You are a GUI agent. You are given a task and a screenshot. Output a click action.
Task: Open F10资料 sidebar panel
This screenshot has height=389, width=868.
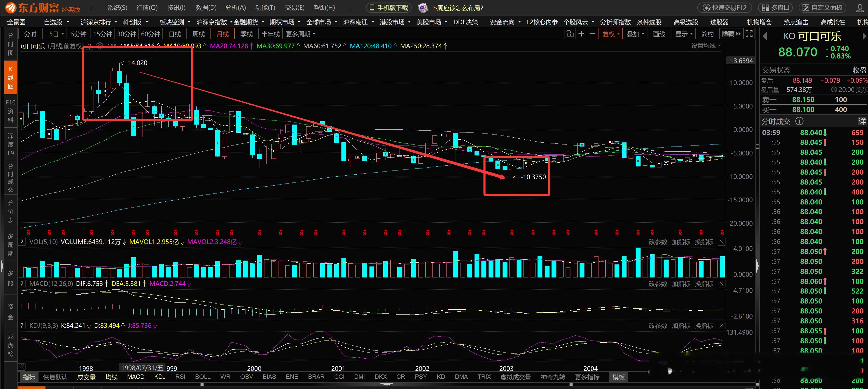click(x=10, y=111)
